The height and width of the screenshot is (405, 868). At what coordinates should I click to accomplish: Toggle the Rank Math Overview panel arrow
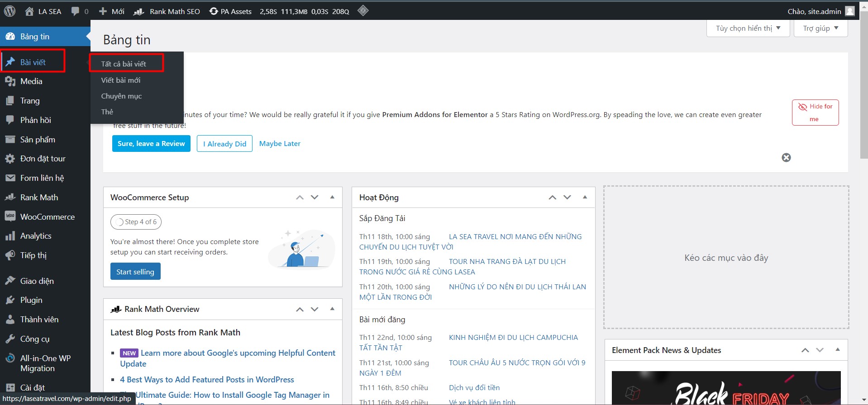pyautogui.click(x=332, y=309)
